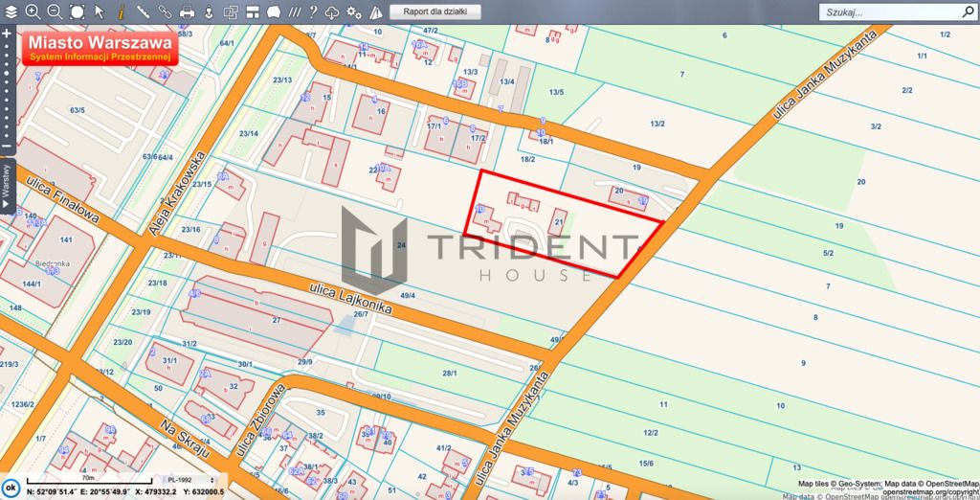
Task: Open the map link chain icon
Action: (x=165, y=11)
